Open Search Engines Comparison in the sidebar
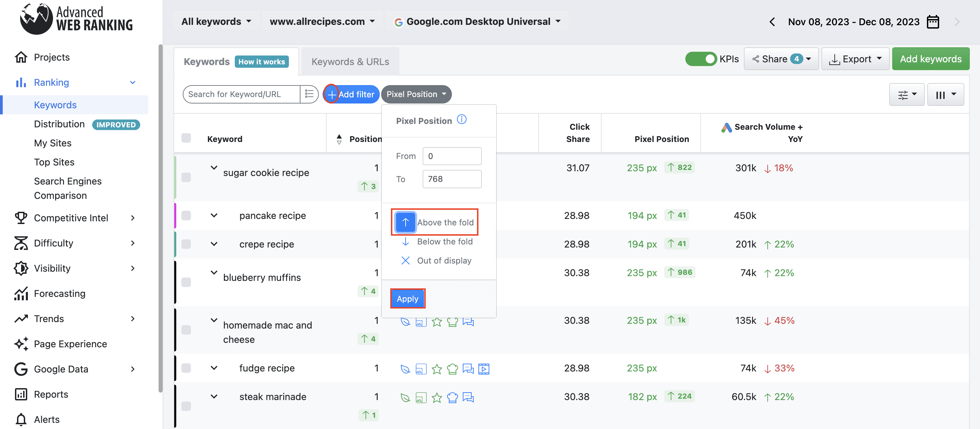Screen dimensions: 980x429 click(68, 188)
